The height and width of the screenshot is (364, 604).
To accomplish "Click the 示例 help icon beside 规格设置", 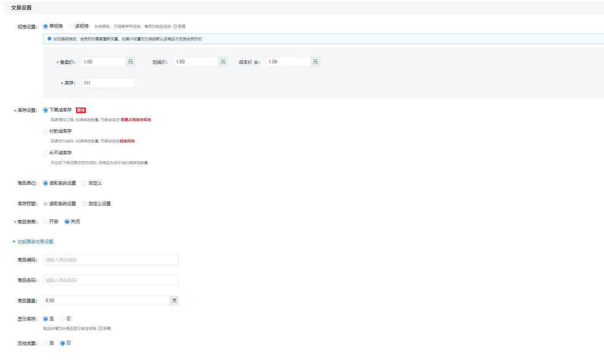I will pyautogui.click(x=175, y=27).
